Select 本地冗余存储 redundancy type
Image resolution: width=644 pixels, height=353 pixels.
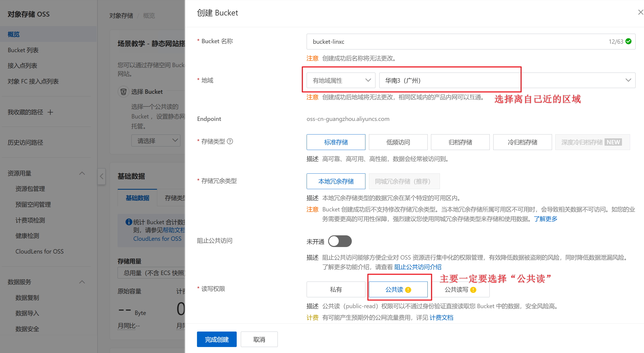336,181
